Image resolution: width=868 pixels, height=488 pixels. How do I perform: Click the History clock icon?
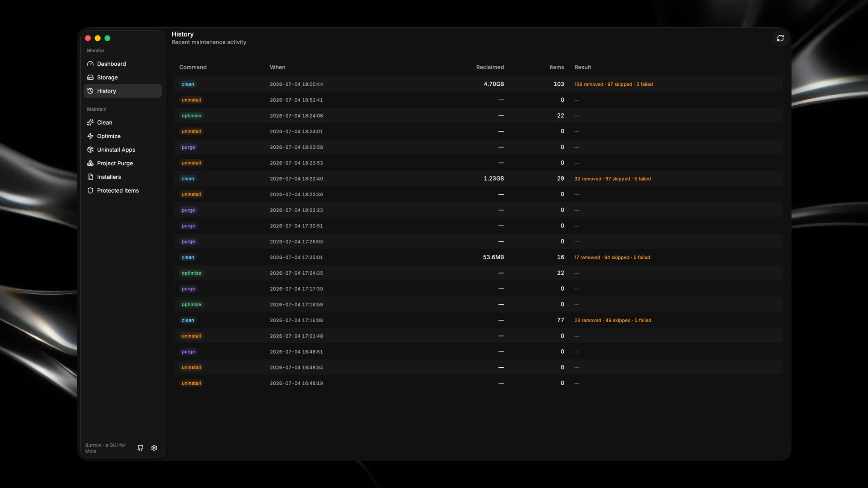point(90,91)
